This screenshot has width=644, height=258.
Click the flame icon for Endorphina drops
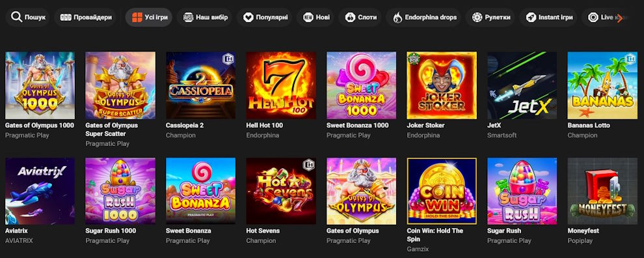[x=397, y=18]
